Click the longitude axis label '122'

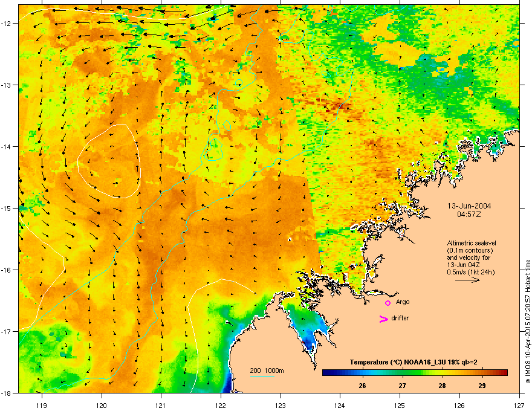[221, 405]
